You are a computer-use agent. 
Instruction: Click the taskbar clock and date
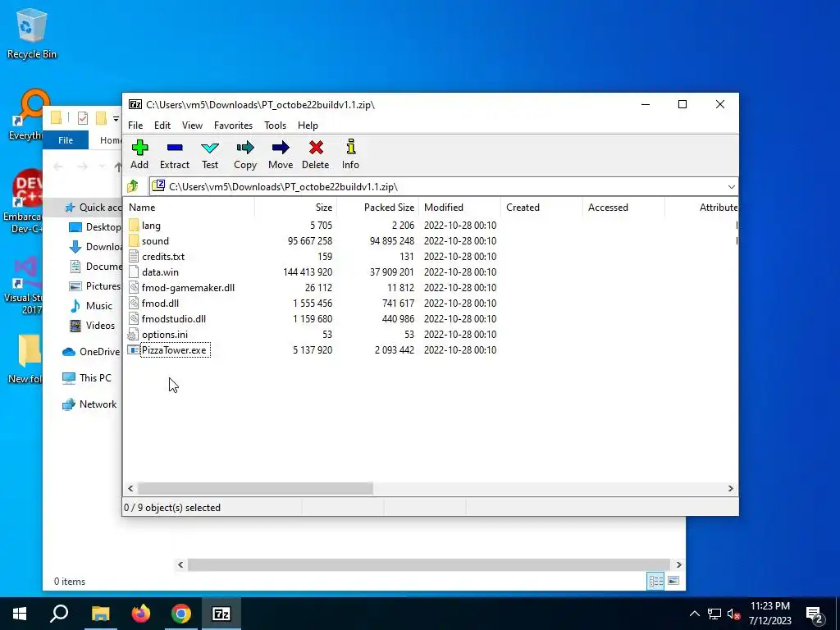[x=769, y=614]
